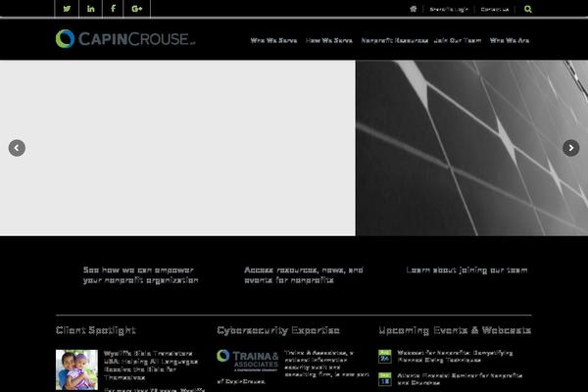Open the Wycliffe Bible Translators USA article
The image size is (588, 392).
point(151,366)
